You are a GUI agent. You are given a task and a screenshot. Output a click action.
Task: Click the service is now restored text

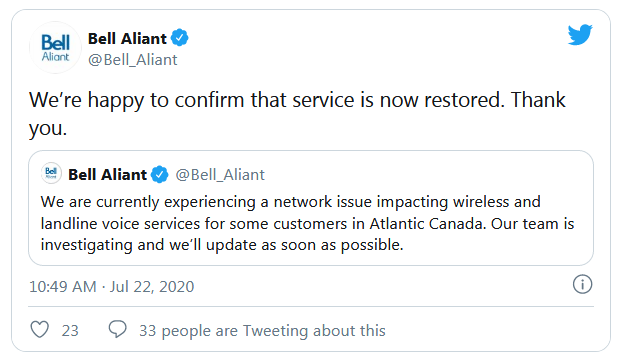coord(399,100)
